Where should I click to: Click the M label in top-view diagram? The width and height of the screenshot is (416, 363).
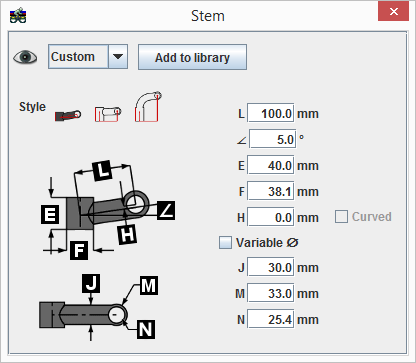coord(149,285)
